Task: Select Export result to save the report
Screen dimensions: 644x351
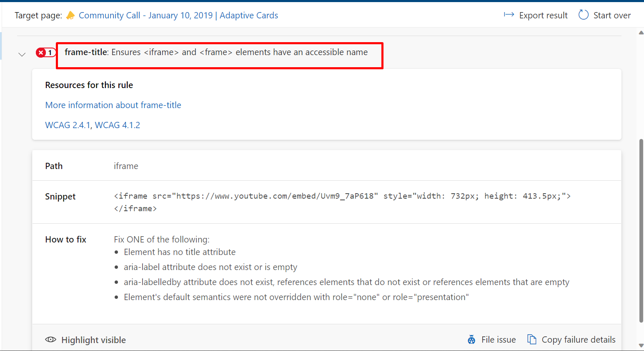Action: (543, 15)
